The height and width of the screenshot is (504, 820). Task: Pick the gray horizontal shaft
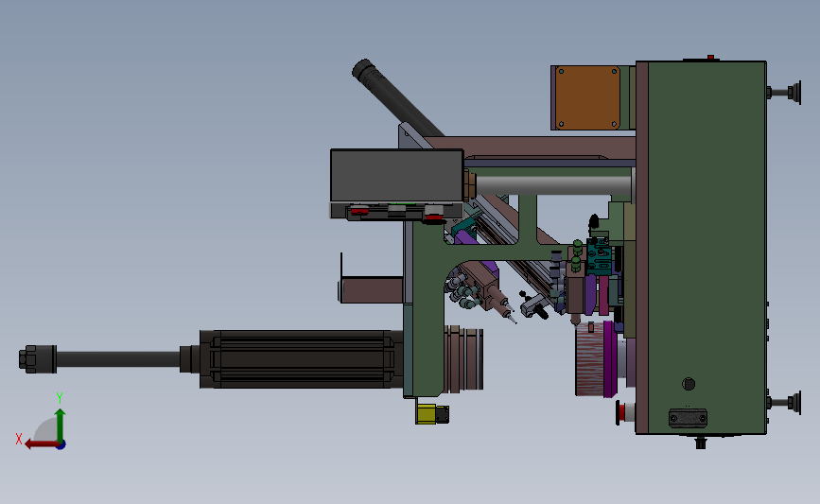[553, 185]
